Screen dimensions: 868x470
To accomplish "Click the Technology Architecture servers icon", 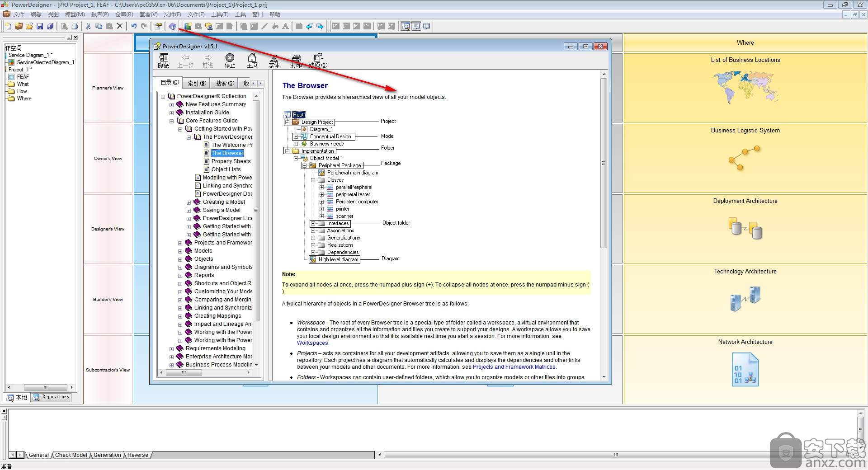I will coord(745,299).
